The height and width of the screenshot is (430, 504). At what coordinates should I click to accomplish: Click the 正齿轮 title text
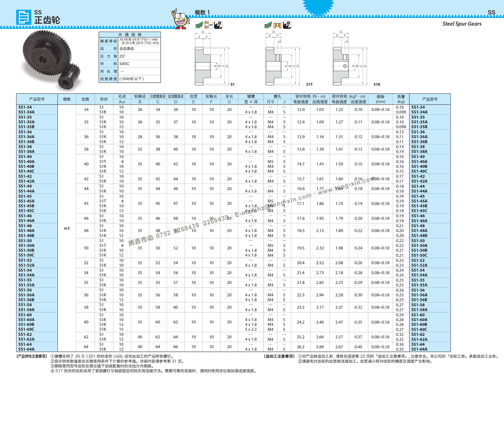coord(47,20)
